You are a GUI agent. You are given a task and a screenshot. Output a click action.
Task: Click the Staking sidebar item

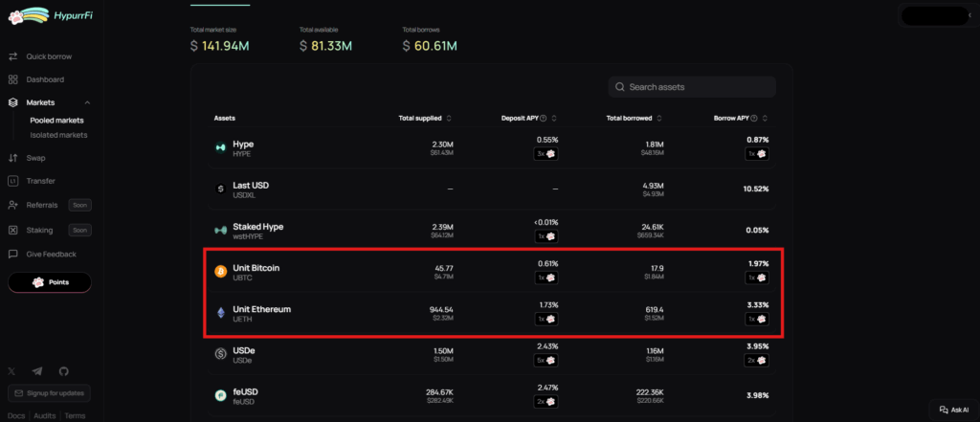click(x=50, y=230)
